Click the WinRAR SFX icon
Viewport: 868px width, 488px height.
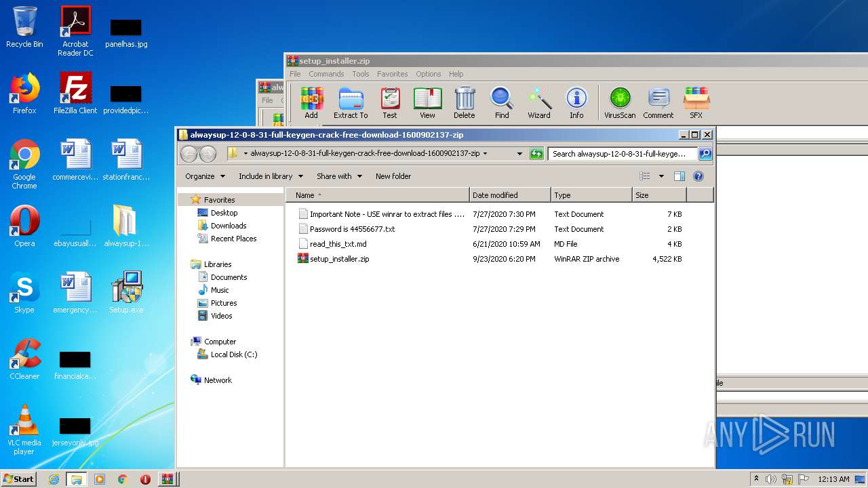[696, 102]
